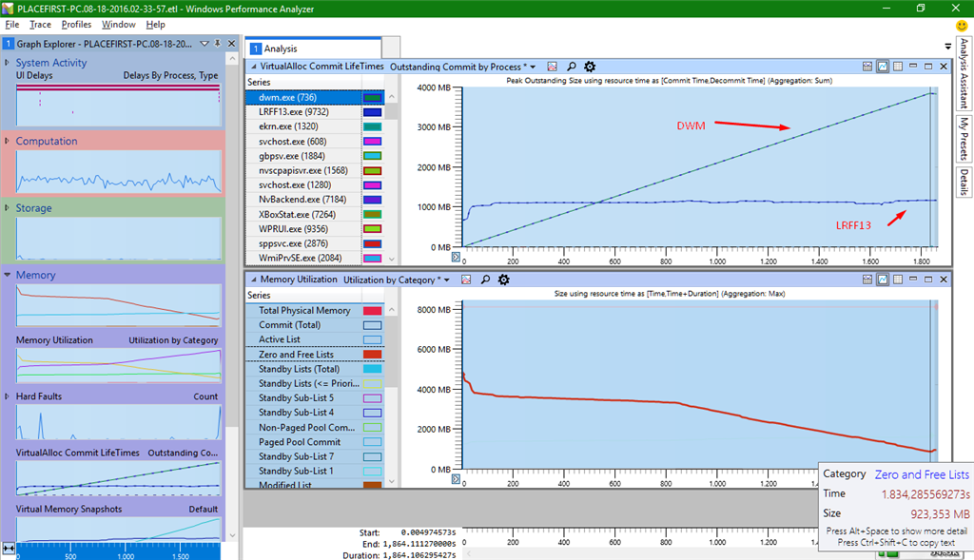Open Computation thumbnail graph
The height and width of the screenshot is (560, 974).
tap(119, 172)
